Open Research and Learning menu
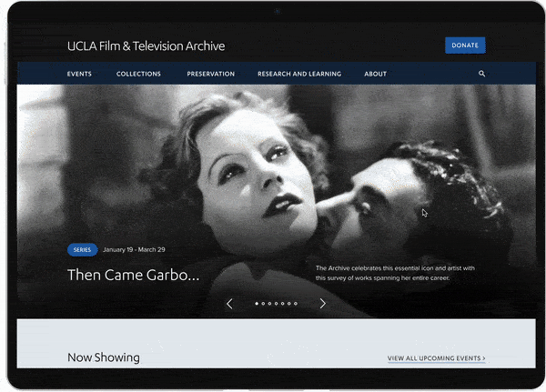This screenshot has width=546, height=392. (x=299, y=74)
